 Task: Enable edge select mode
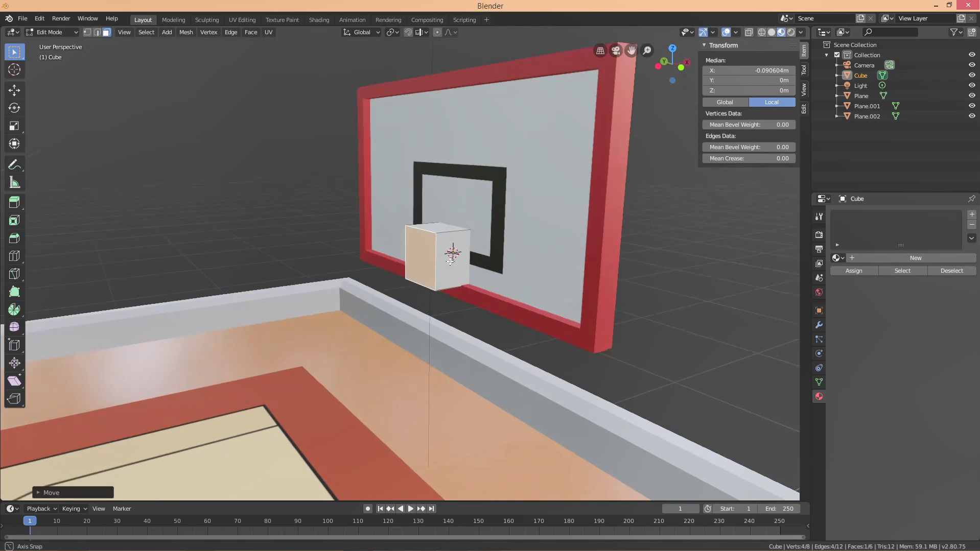coord(97,32)
